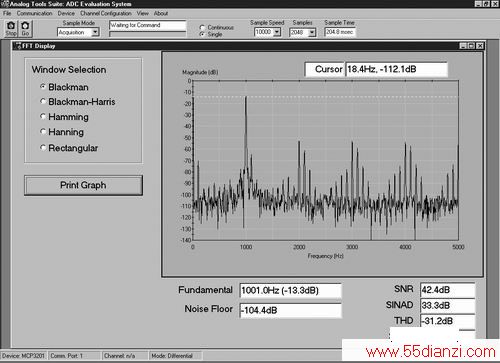
Task: Click the Stop toolbar icon
Action: (x=11, y=29)
